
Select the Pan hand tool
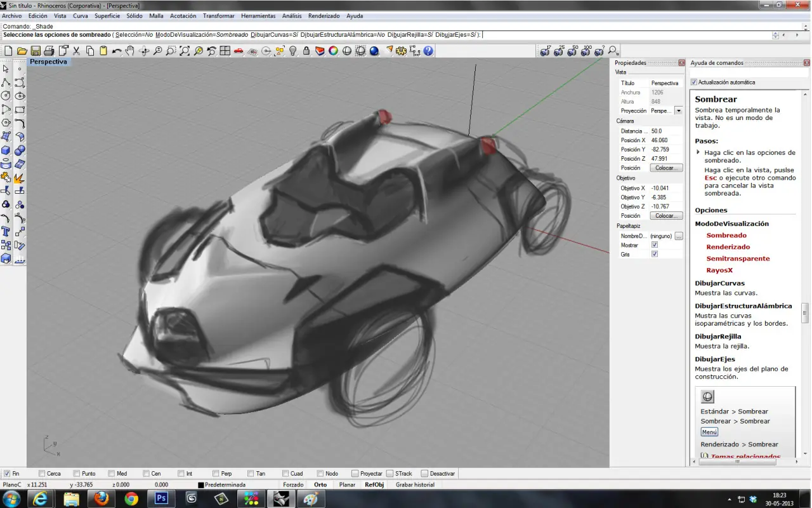click(130, 51)
